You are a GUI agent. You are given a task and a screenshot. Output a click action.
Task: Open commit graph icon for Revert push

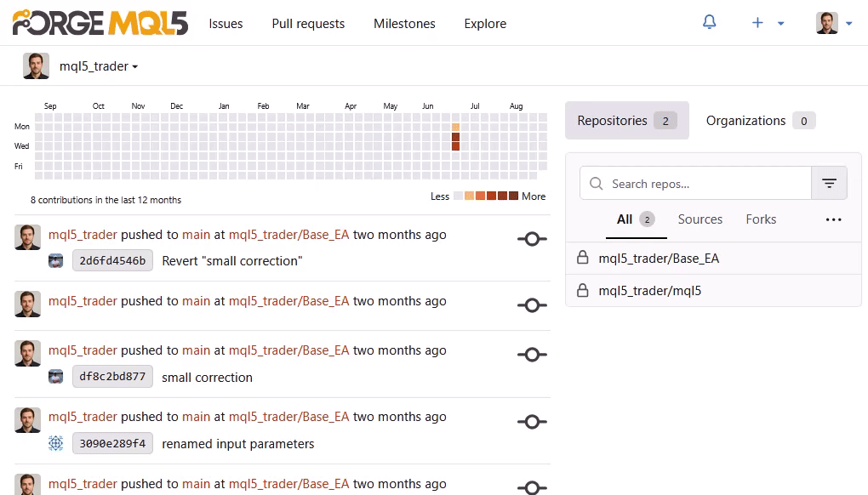point(532,239)
